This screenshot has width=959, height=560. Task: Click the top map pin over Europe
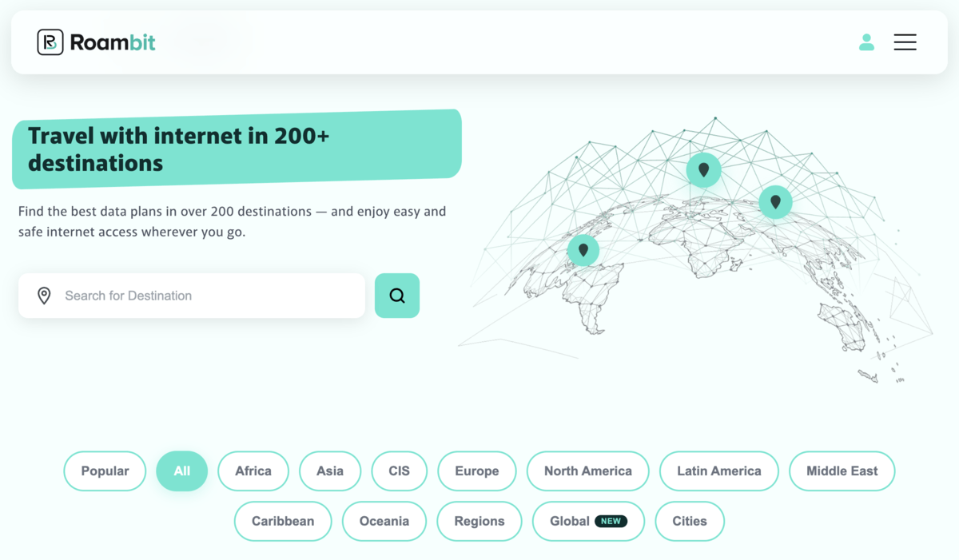[x=703, y=170]
